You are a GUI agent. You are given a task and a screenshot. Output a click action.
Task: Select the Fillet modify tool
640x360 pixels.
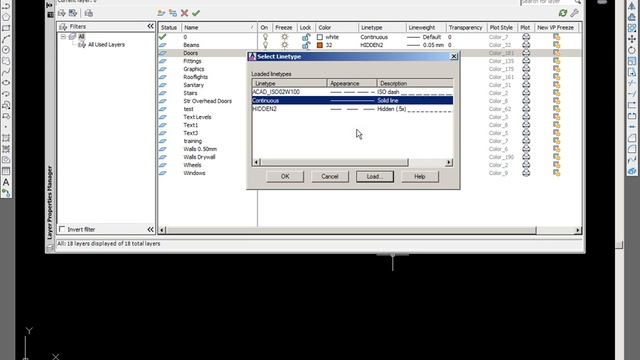pos(632,149)
